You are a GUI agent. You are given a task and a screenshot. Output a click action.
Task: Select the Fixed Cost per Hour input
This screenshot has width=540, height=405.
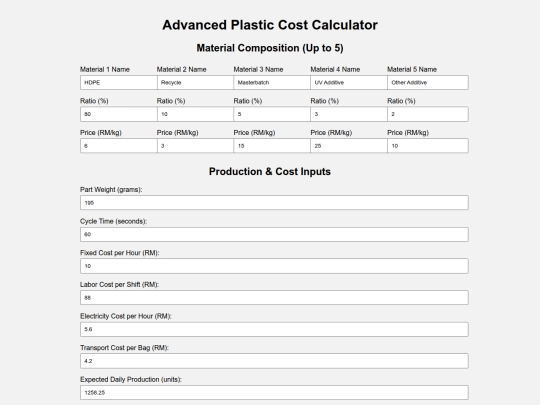tap(274, 266)
